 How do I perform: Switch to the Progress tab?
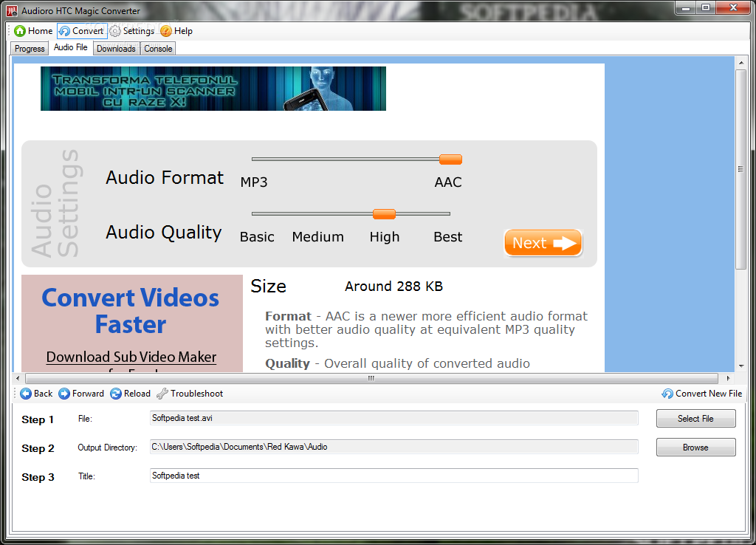click(30, 48)
